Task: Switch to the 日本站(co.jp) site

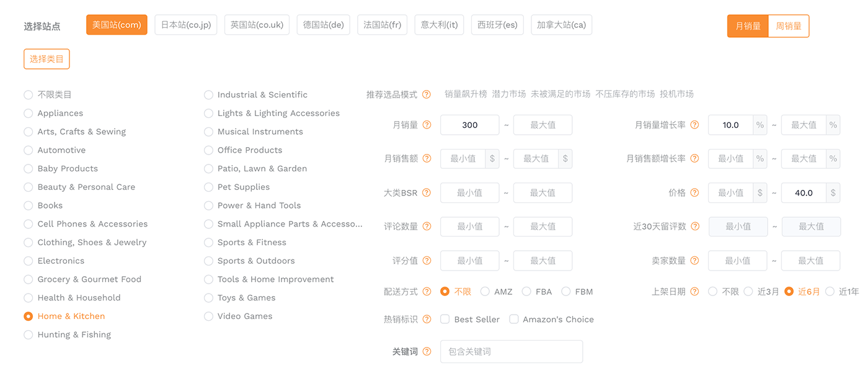Action: (x=185, y=25)
